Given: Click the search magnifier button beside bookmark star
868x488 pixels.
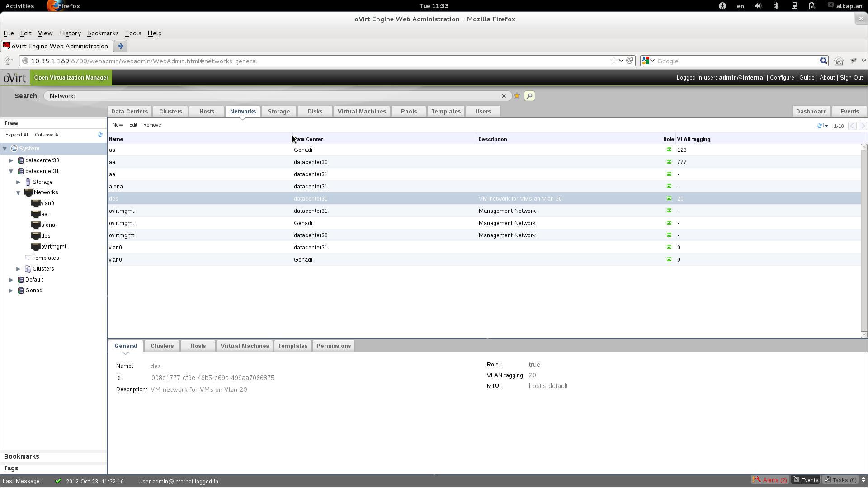Looking at the screenshot, I should coord(529,96).
